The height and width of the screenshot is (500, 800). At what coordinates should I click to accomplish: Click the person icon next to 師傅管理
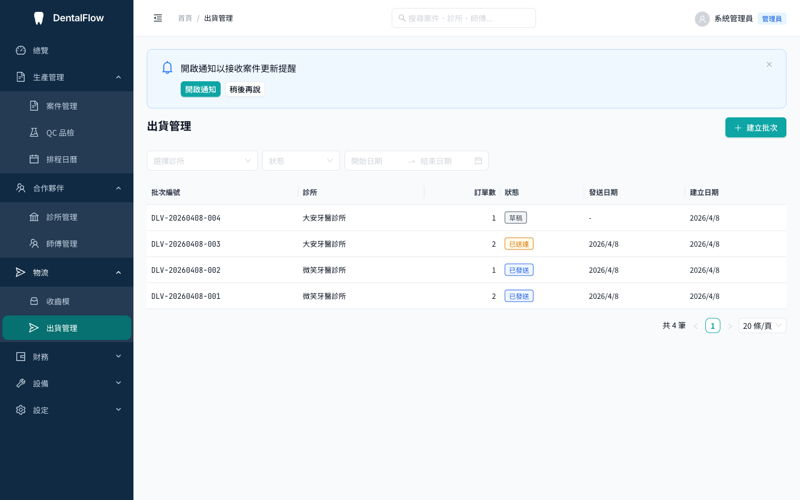pos(34,243)
